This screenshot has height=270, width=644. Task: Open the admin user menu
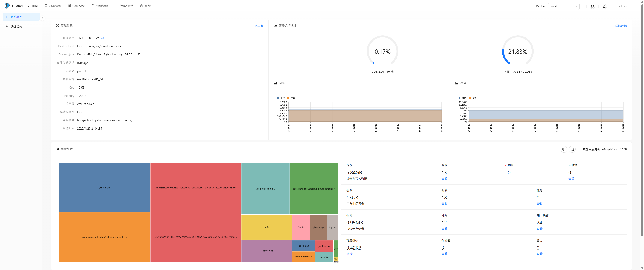(622, 6)
